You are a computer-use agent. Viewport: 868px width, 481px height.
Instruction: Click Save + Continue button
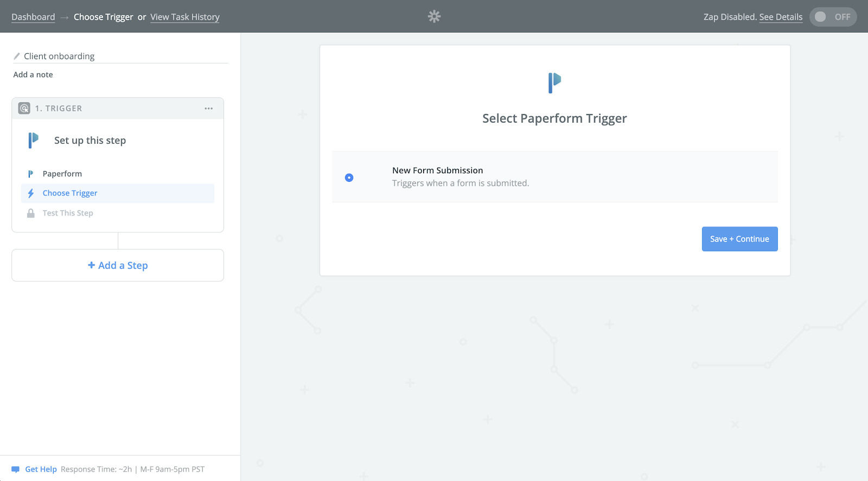[739, 239]
